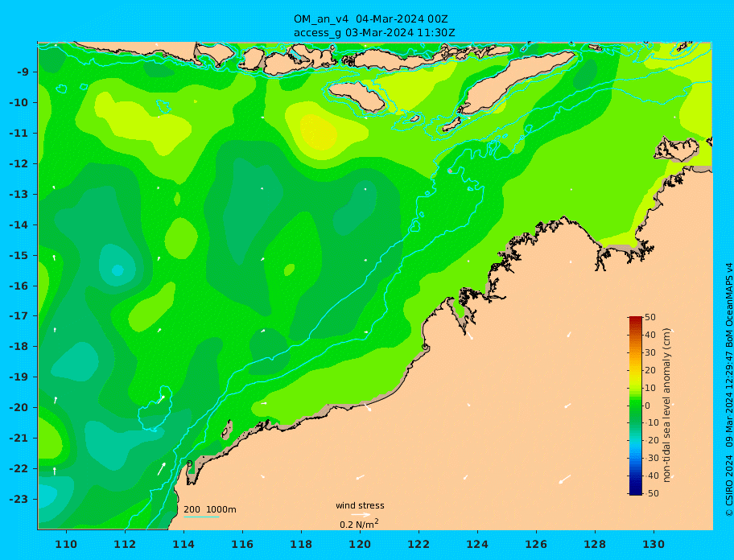
Task: Click the colorbar tick label -40
Action: tap(652, 476)
